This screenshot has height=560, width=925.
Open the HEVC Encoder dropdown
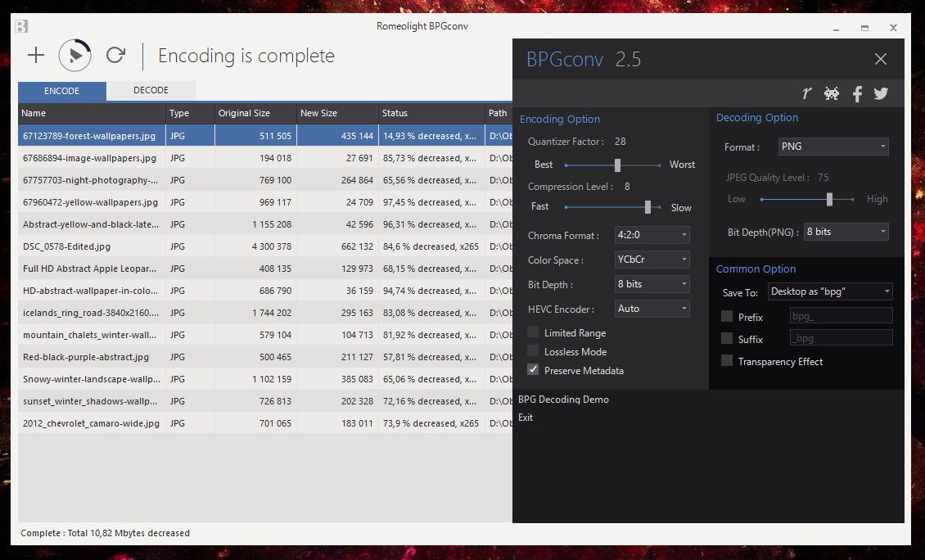[x=652, y=309]
